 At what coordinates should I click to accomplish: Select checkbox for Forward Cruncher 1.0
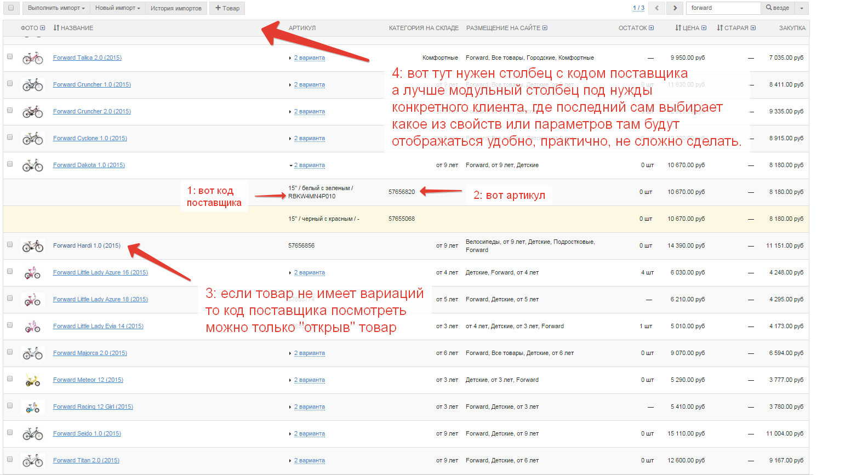10,83
